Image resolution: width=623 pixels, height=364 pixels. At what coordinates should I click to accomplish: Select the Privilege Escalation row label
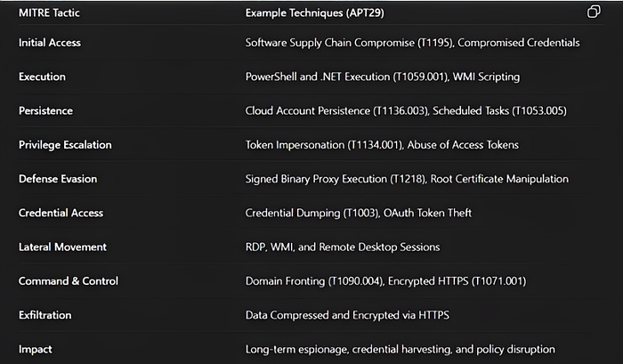click(65, 145)
